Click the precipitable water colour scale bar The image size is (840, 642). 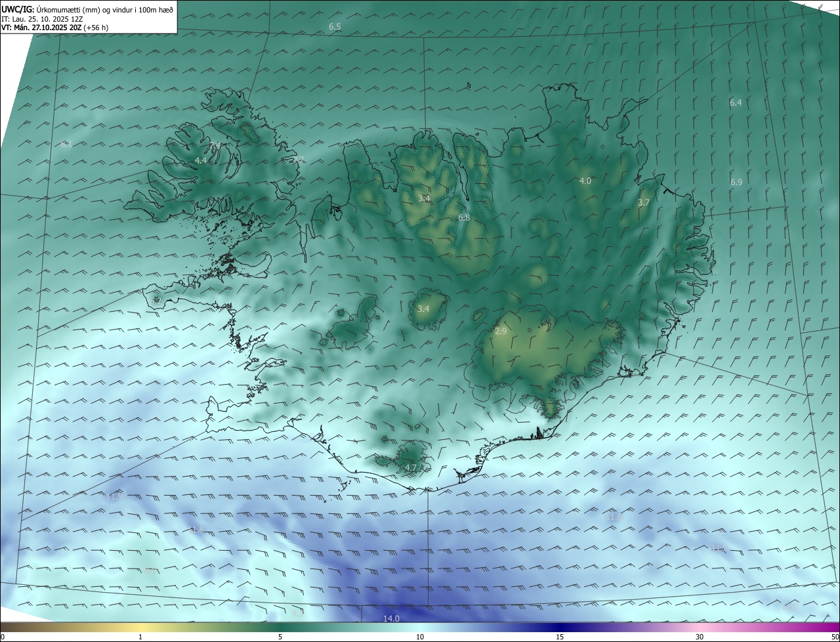coord(420,627)
